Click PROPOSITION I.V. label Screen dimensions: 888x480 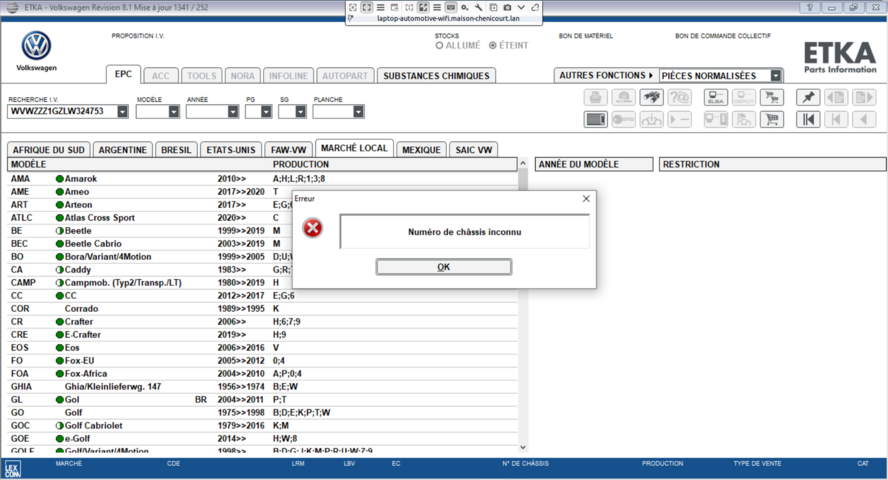[138, 36]
